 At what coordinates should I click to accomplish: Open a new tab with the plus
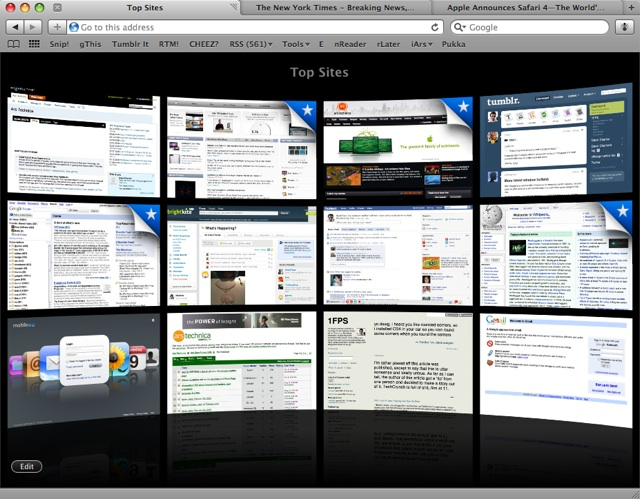[631, 7]
